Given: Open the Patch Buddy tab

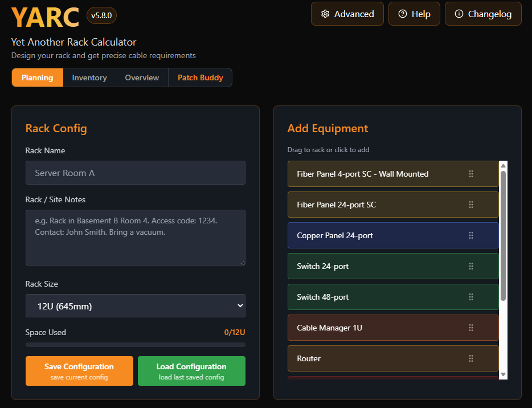Looking at the screenshot, I should coord(200,77).
